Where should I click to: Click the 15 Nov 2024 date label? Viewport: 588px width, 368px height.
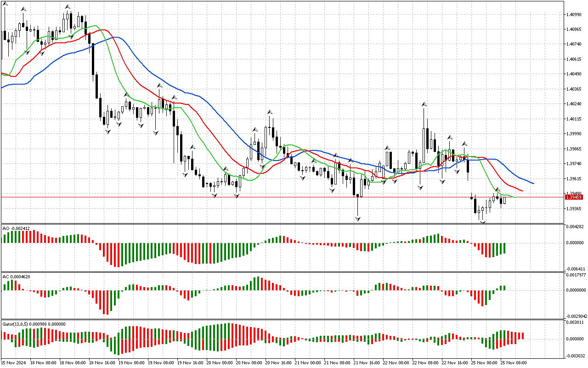[14, 363]
